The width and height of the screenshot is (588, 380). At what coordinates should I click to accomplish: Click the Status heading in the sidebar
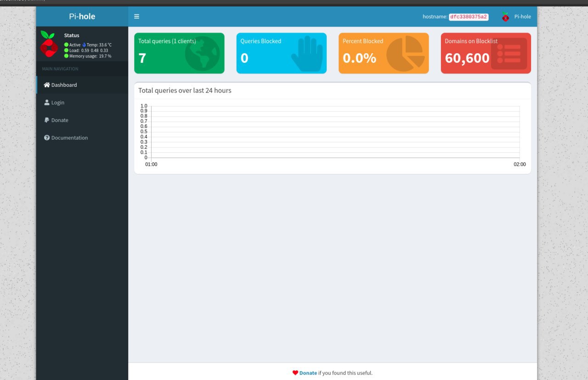click(x=72, y=35)
